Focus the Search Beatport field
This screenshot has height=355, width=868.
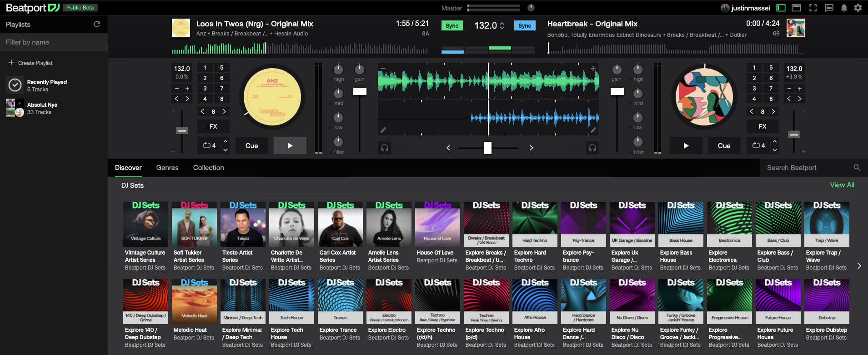coord(805,168)
